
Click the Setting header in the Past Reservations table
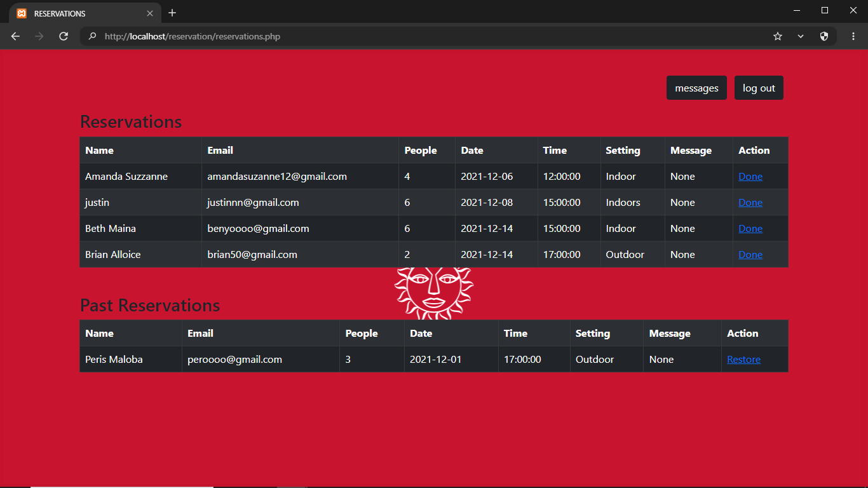[x=593, y=334]
